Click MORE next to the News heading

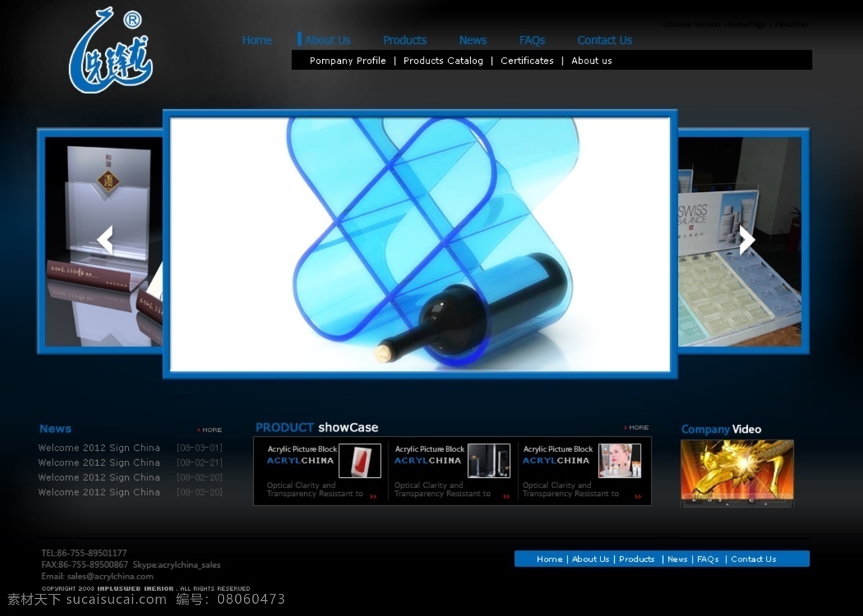pos(210,430)
